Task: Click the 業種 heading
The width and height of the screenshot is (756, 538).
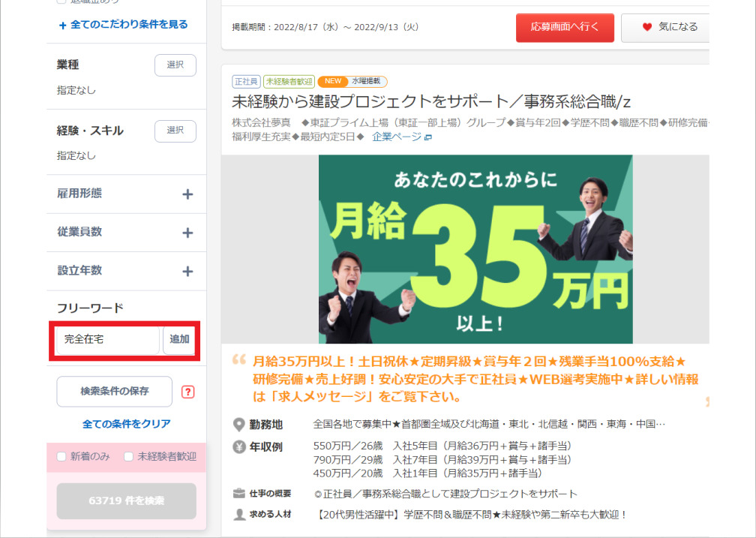Action: click(68, 65)
